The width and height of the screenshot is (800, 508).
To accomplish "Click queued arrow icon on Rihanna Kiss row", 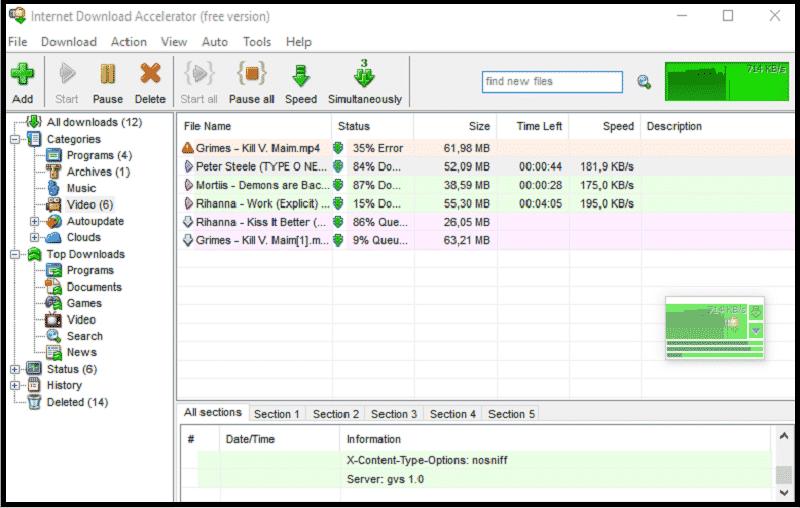I will [188, 222].
